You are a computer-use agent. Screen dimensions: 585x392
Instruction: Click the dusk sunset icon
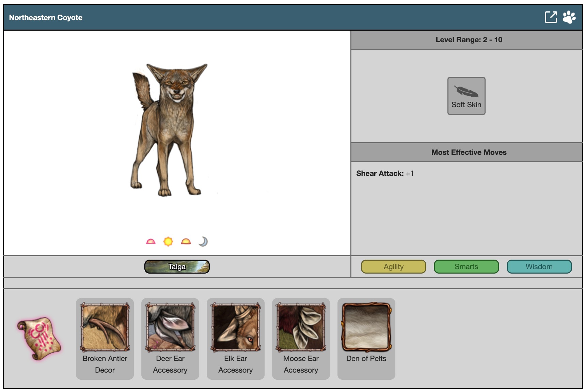coord(186,242)
